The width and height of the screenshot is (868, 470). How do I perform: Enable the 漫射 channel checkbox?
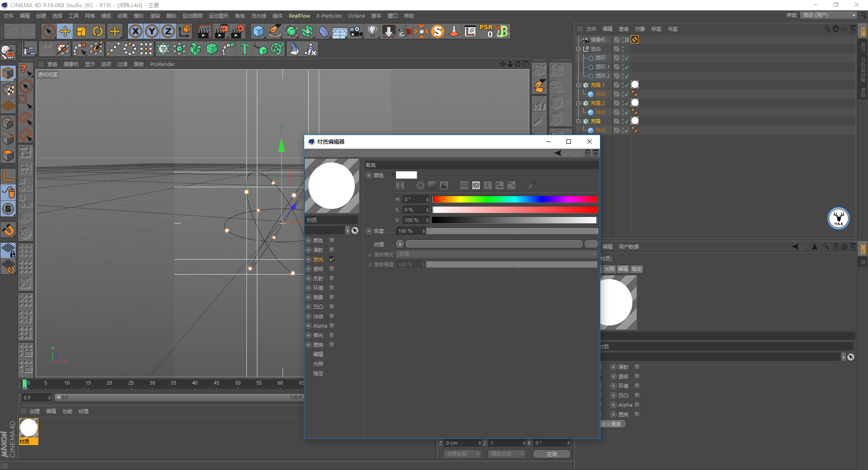[x=332, y=250]
